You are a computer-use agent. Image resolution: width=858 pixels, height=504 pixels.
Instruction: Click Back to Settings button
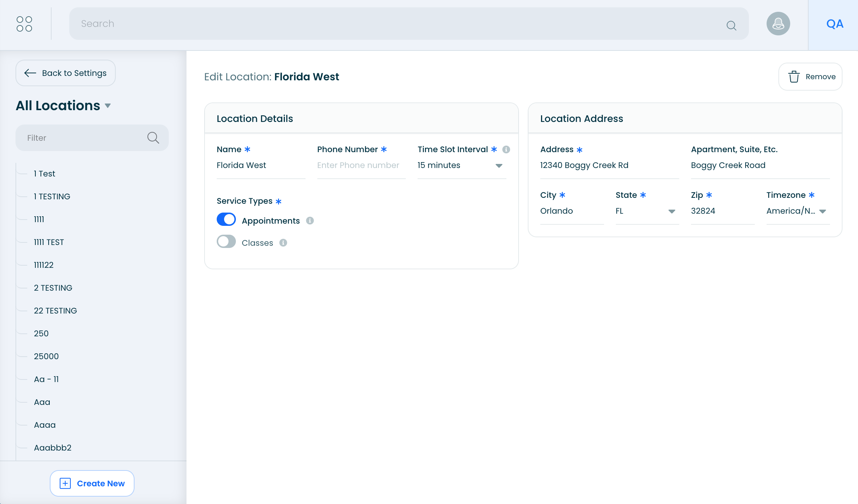coord(66,73)
